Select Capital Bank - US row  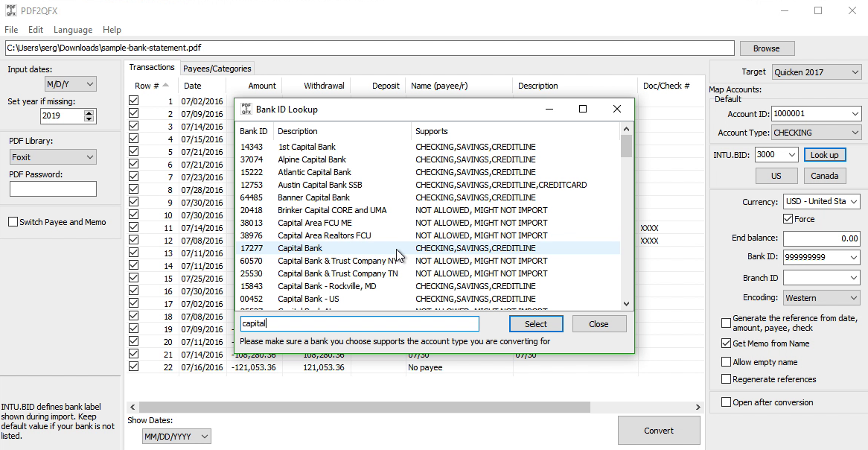pyautogui.click(x=429, y=299)
